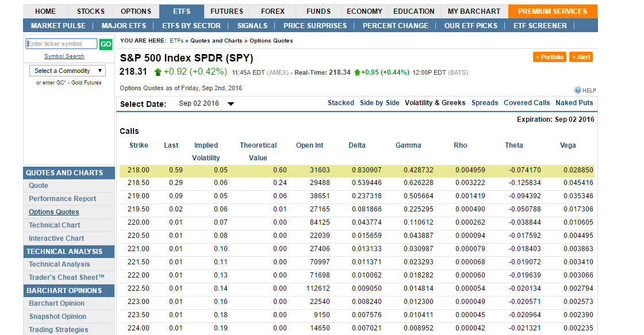
Task: Open Trader's Cheat Sheet sidebar link
Action: (67, 277)
